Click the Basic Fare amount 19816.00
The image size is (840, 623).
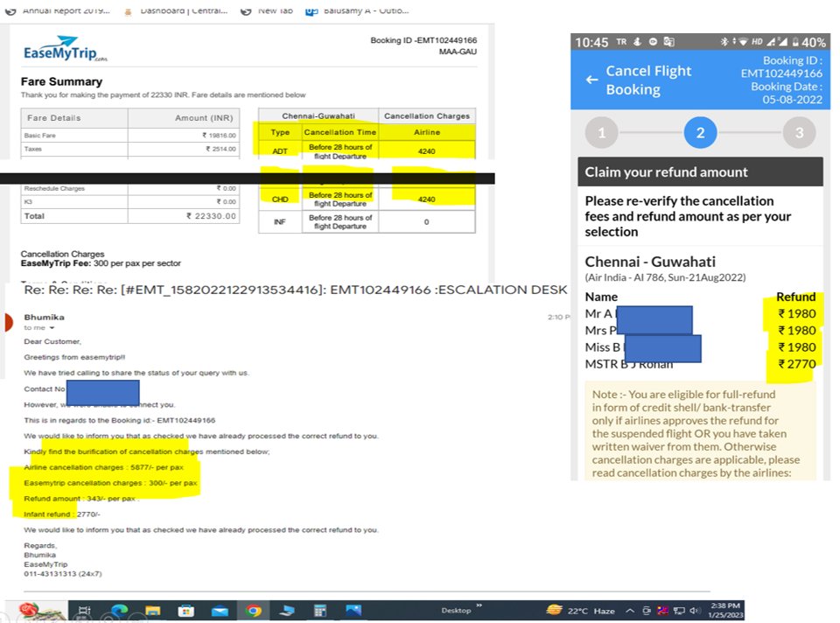[x=219, y=136]
